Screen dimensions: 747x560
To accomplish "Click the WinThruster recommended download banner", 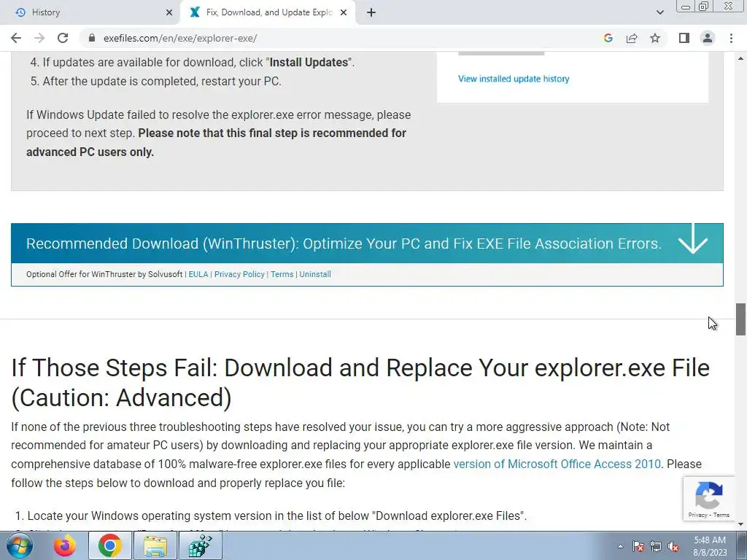I will tap(367, 244).
